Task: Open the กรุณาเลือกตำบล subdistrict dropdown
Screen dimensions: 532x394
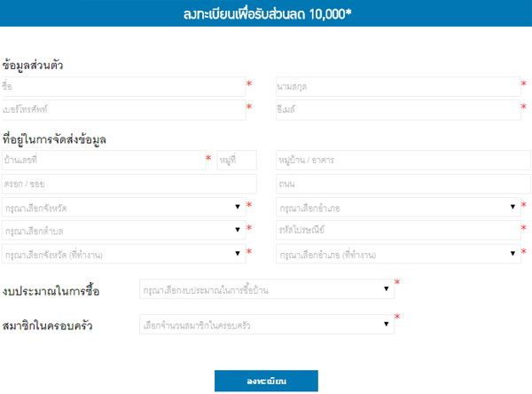Action: [122, 230]
